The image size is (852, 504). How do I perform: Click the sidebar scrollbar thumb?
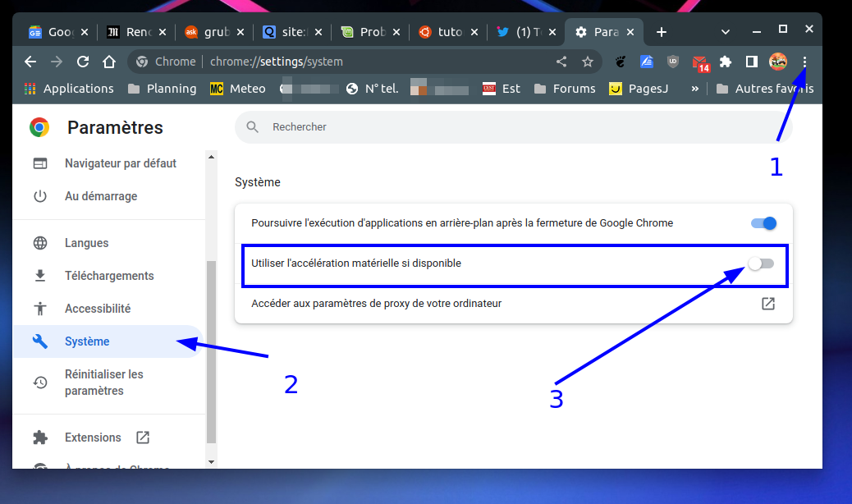point(212,352)
